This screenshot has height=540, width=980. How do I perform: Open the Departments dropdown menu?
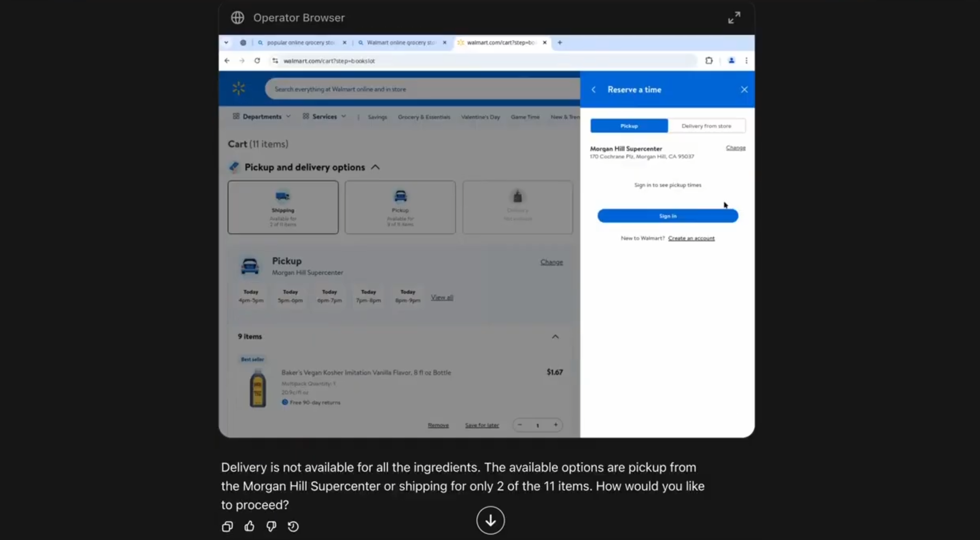(262, 116)
